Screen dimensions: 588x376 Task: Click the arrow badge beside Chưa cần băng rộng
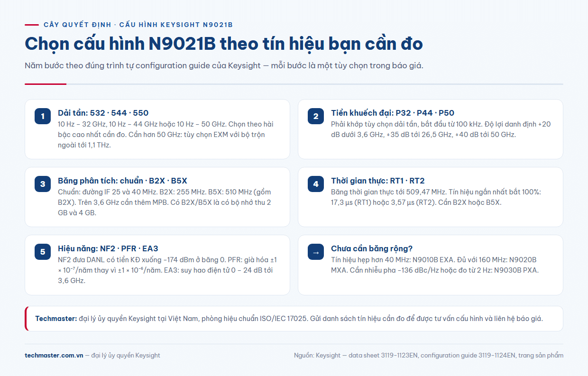(x=316, y=252)
